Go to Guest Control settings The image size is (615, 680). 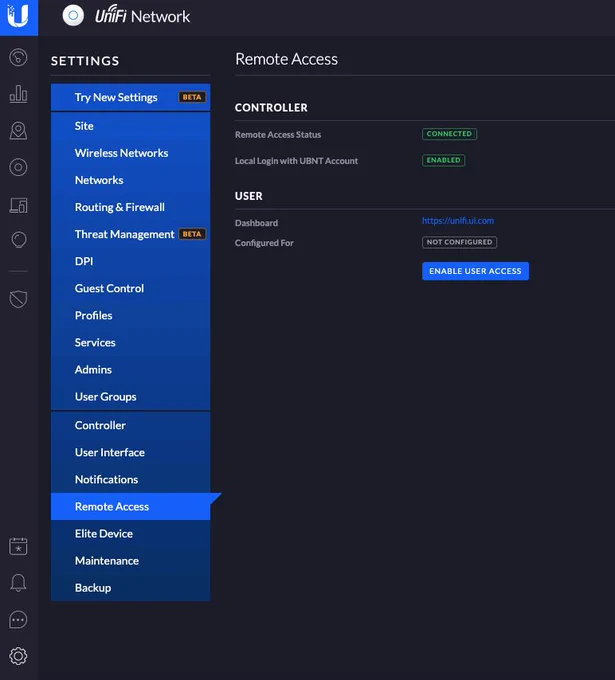(x=131, y=288)
